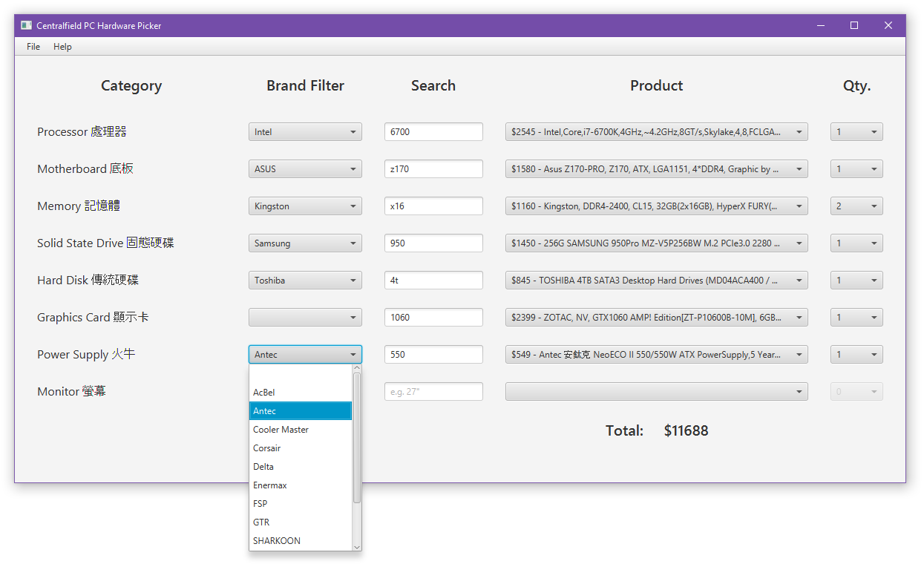Change the Solid State Drive quantity
924x567 pixels.
[856, 243]
